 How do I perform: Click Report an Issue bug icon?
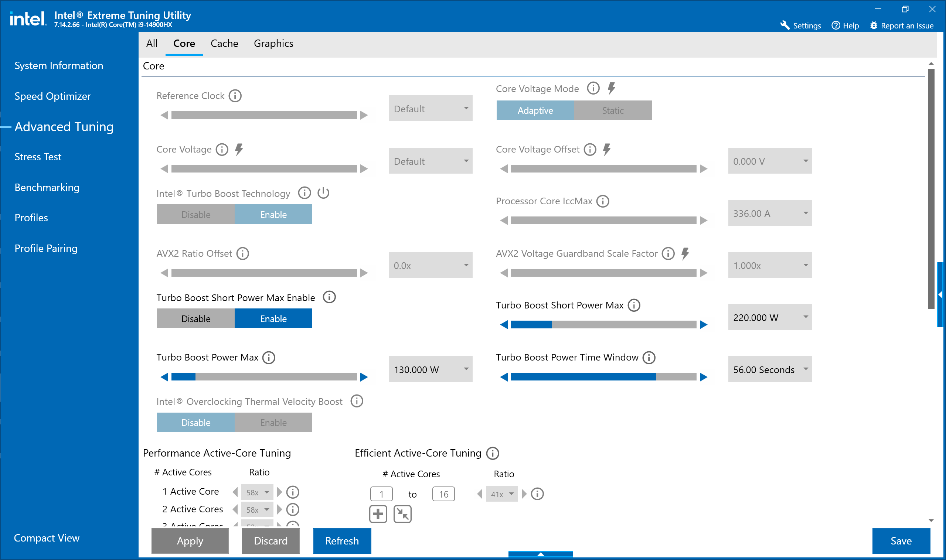[x=874, y=25]
